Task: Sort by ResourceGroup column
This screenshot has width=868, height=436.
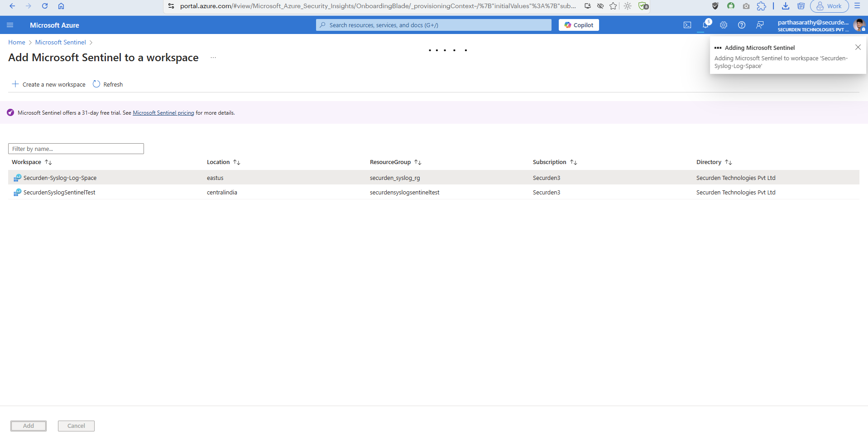Action: click(396, 162)
